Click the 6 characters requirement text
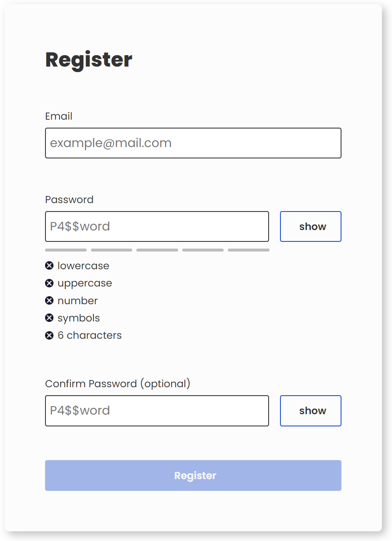The height and width of the screenshot is (541, 392). pos(90,335)
